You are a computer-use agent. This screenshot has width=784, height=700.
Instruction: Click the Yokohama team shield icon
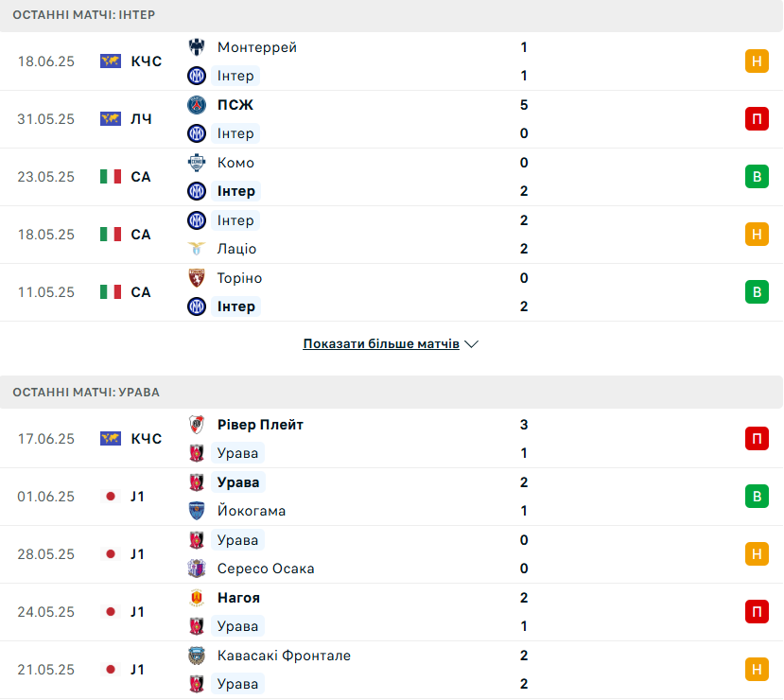(197, 511)
